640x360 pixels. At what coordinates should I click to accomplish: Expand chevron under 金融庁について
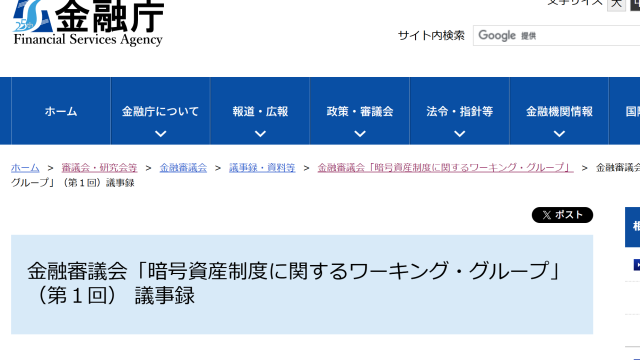point(160,133)
